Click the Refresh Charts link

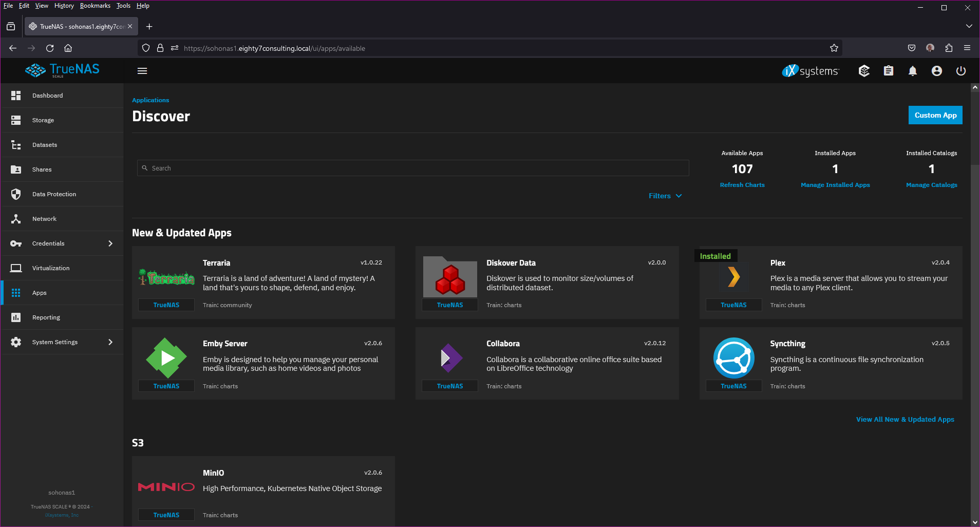click(742, 185)
